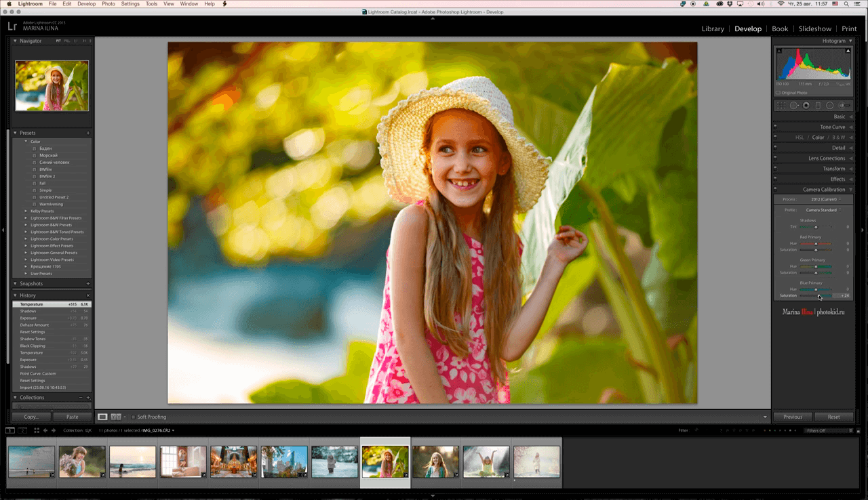Click the Reset button
868x500 pixels.
coord(833,417)
